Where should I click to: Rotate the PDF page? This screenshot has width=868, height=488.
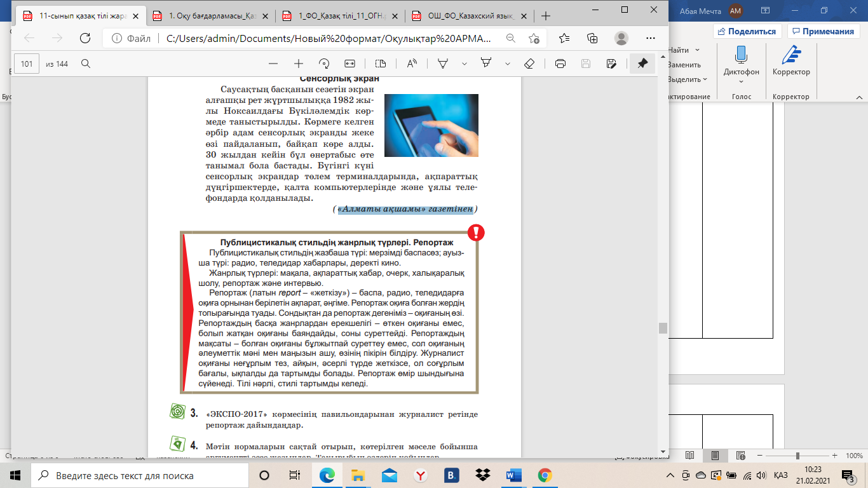(324, 64)
